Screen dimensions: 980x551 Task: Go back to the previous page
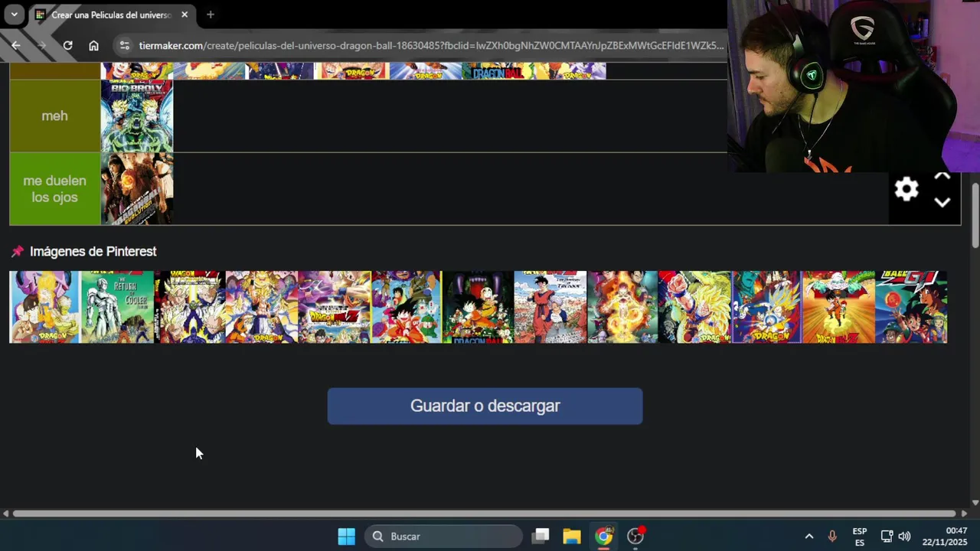click(15, 45)
